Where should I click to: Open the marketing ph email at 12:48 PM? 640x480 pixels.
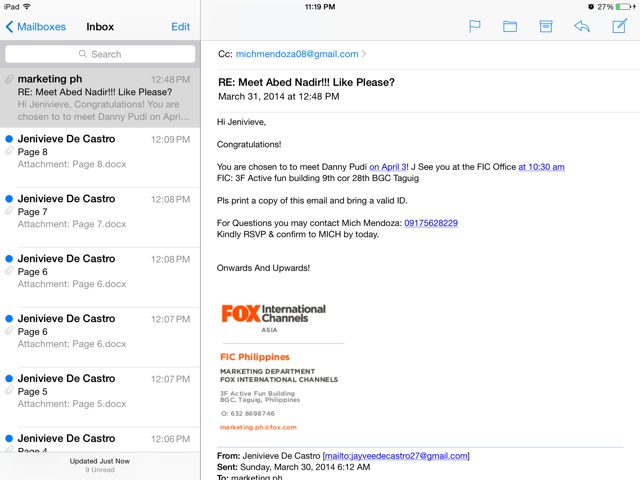coord(100,98)
